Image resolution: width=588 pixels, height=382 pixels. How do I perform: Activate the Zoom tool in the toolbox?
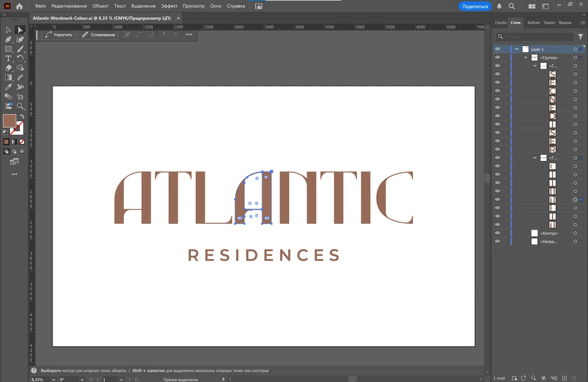21,106
